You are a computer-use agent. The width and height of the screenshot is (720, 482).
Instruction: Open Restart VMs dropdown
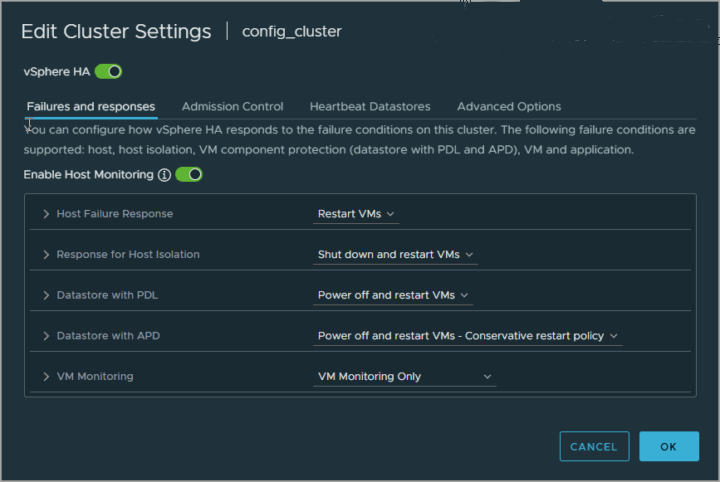pyautogui.click(x=356, y=214)
